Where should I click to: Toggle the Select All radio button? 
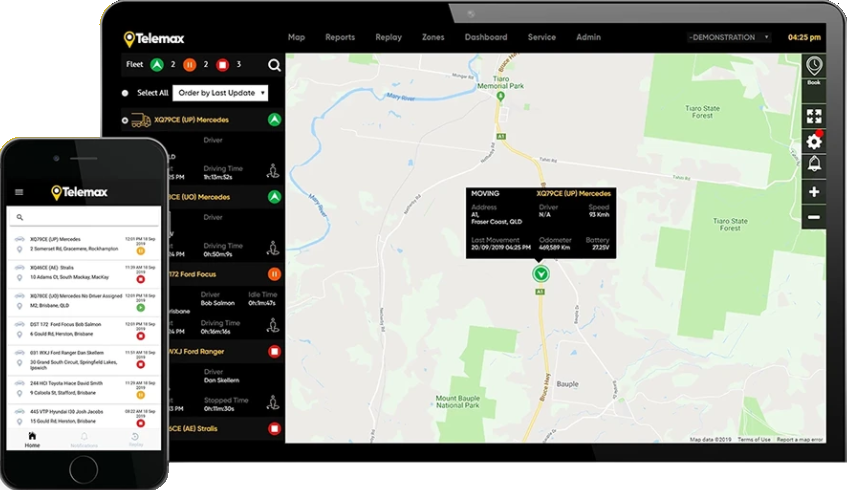click(x=125, y=93)
